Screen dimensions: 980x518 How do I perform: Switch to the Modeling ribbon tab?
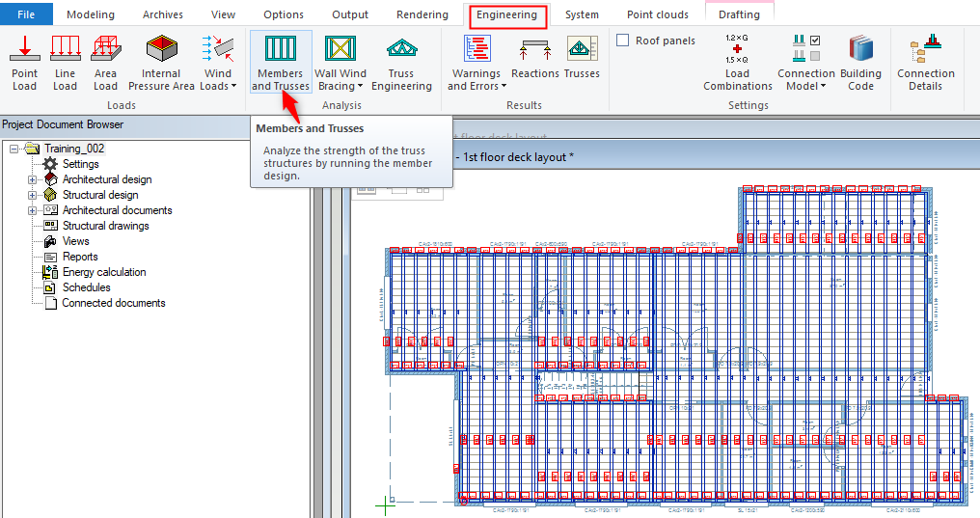click(91, 14)
